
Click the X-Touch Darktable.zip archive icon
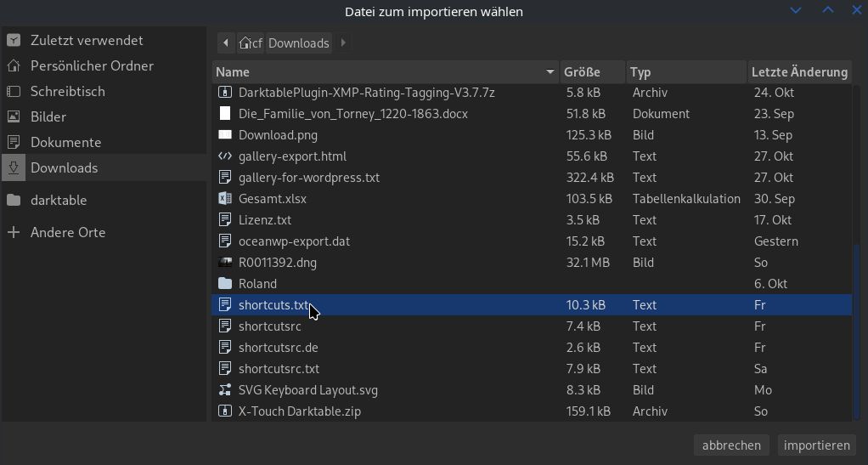pyautogui.click(x=225, y=411)
